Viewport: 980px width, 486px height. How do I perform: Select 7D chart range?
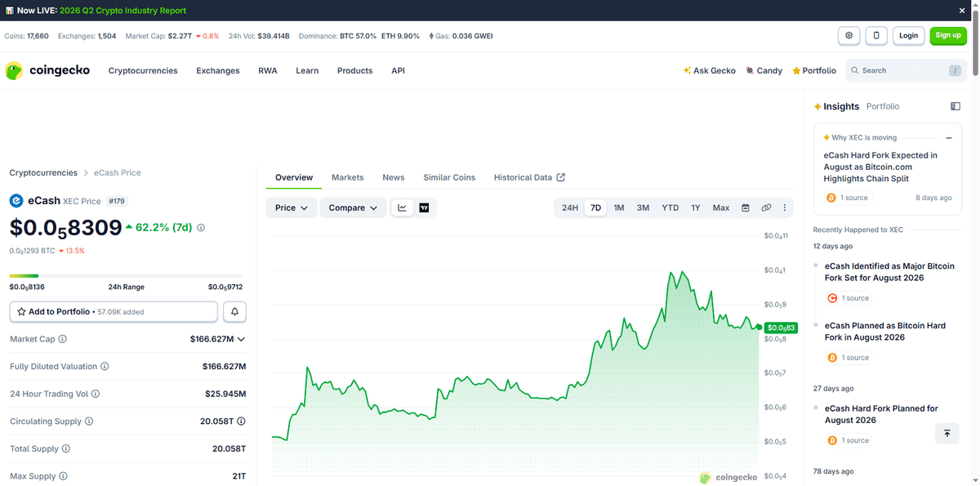596,208
